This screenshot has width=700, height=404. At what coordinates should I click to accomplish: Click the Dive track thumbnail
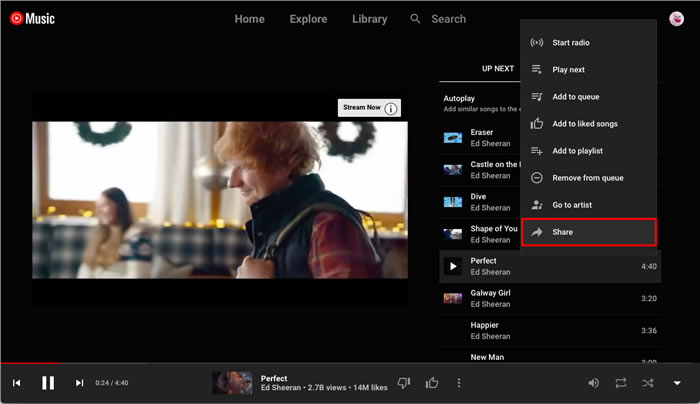453,202
